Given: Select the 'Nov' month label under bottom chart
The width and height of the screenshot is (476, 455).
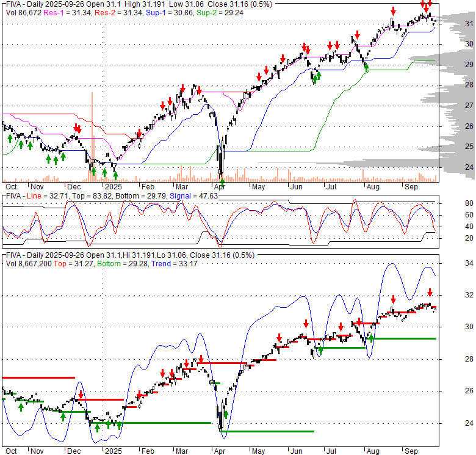Looking at the screenshot, I should point(37,451).
